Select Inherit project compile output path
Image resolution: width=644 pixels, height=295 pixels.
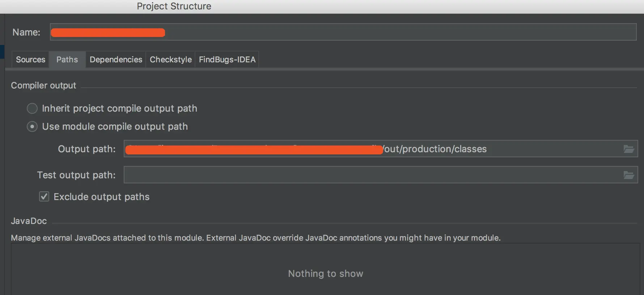(32, 108)
